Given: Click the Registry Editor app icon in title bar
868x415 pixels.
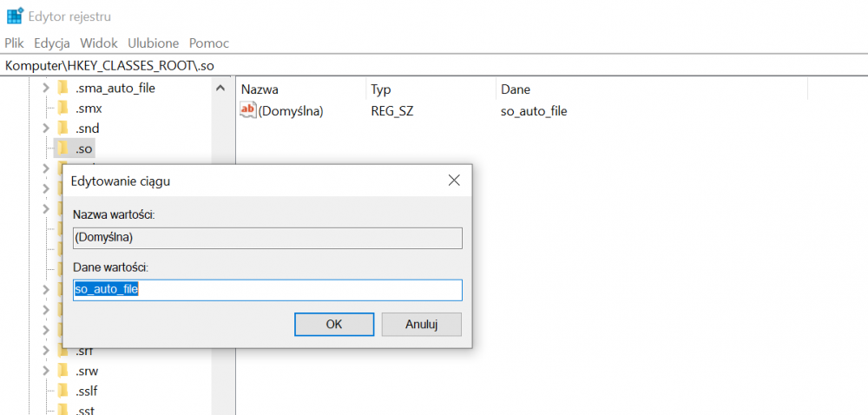Looking at the screenshot, I should point(15,16).
